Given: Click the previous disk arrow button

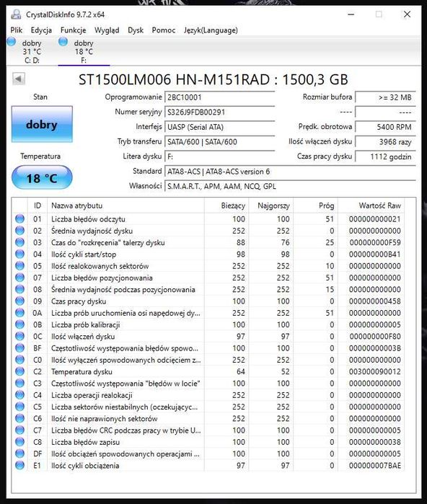Looking at the screenshot, I should click(19, 79).
